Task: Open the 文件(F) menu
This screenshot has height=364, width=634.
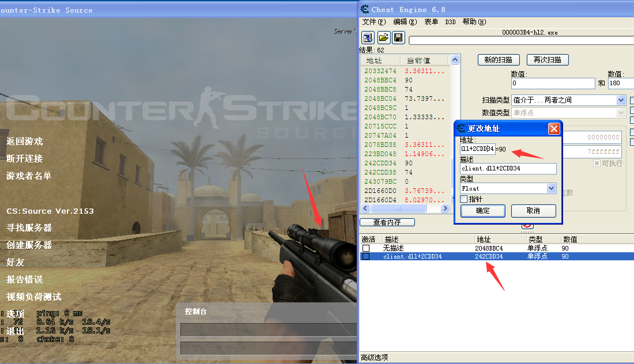Action: pos(373,22)
